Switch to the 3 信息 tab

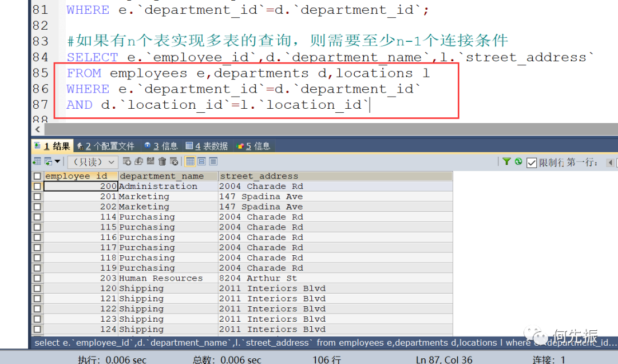click(x=161, y=147)
